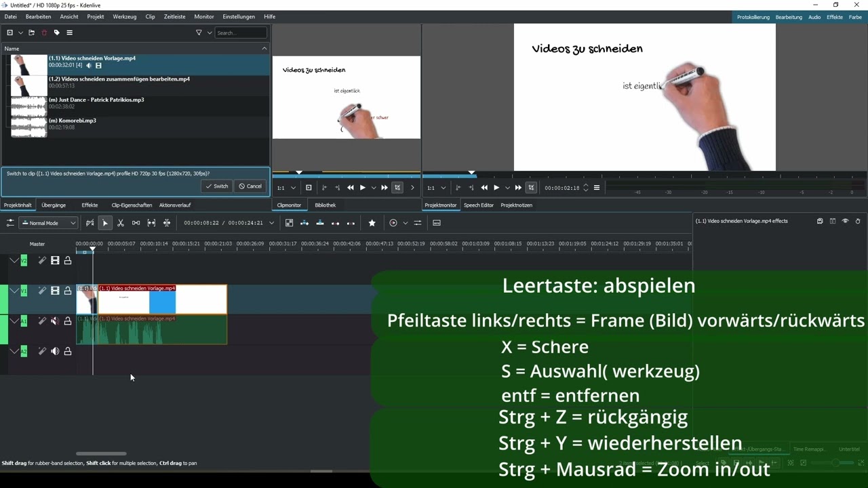Choose the Slip tool icon
Viewport: 868px width, 488px height.
(x=151, y=223)
